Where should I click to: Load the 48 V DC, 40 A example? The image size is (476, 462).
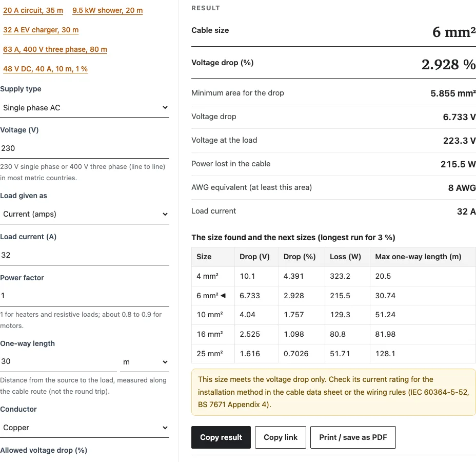tap(45, 69)
